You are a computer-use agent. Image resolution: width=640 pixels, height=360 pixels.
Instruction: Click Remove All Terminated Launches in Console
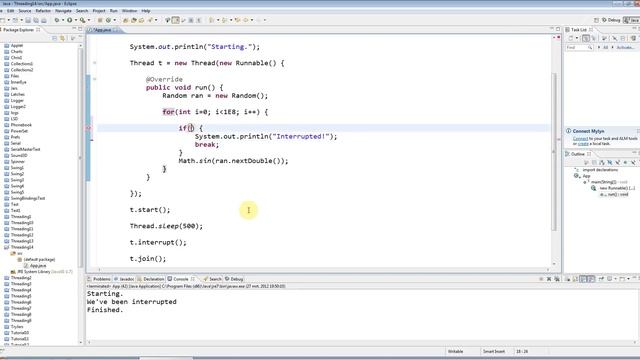tap(557, 279)
